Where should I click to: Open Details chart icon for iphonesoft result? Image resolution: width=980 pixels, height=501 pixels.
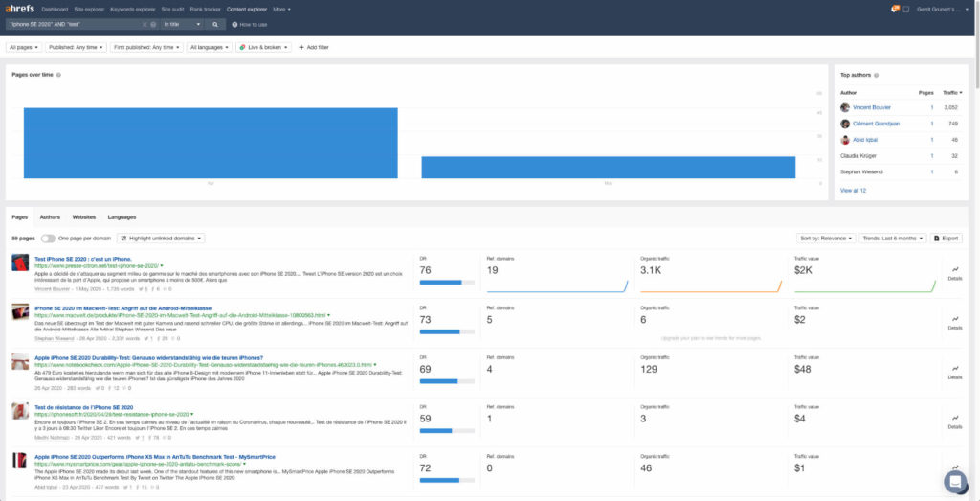(x=955, y=418)
